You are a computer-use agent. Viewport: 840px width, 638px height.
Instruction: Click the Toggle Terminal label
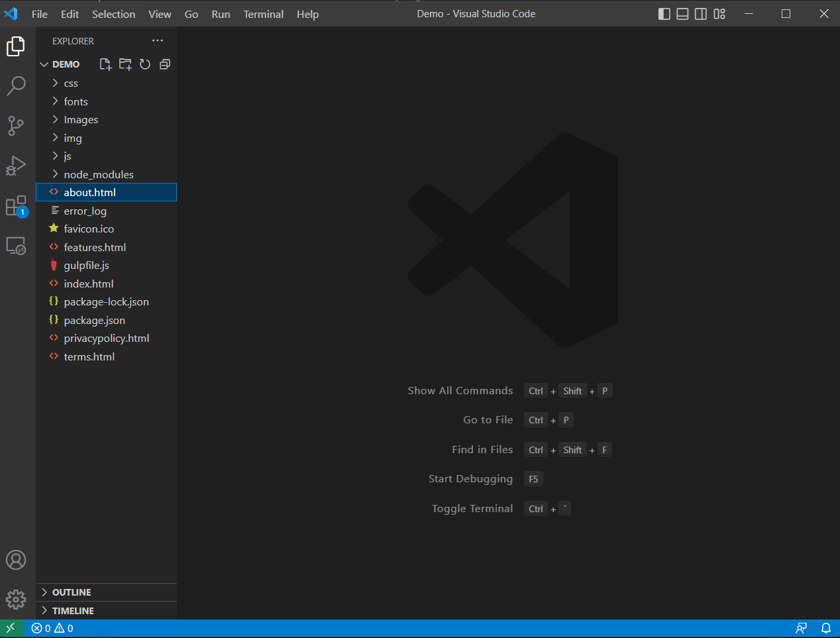[x=472, y=509]
